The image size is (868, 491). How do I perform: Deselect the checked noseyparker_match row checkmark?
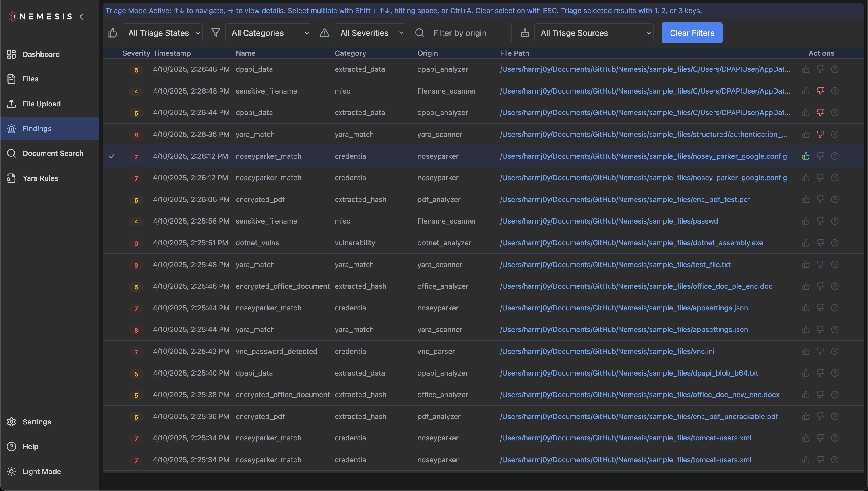[112, 156]
